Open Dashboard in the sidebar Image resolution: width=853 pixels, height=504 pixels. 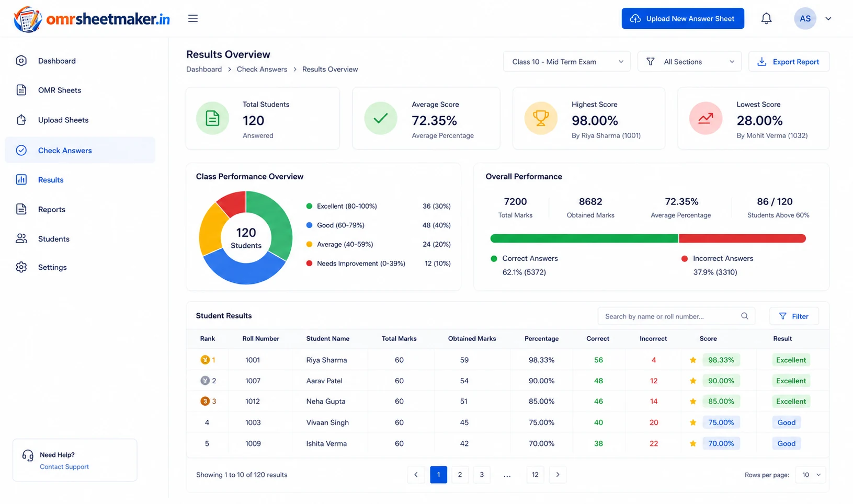pos(57,61)
